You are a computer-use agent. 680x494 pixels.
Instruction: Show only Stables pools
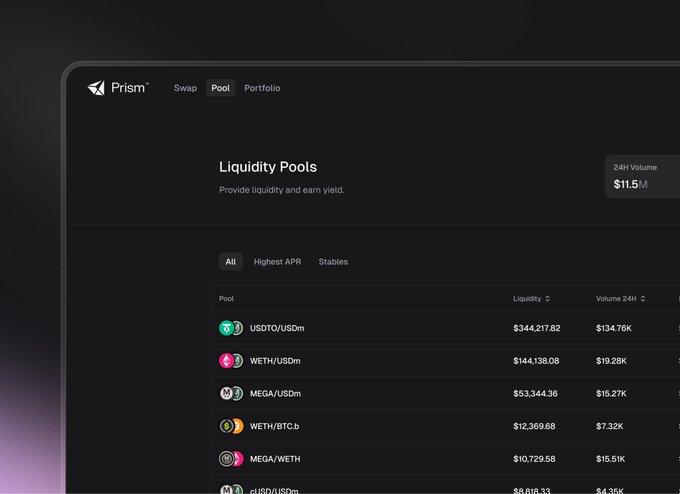coord(333,262)
